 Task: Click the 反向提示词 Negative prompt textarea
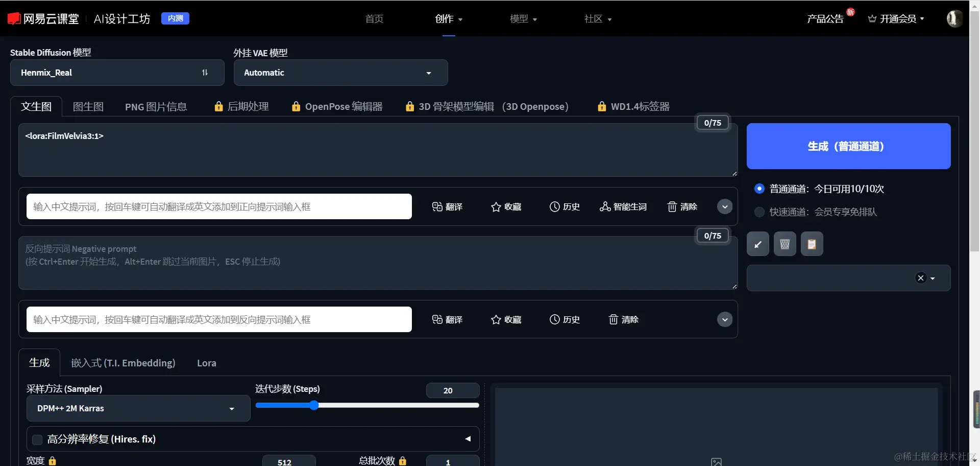378,263
